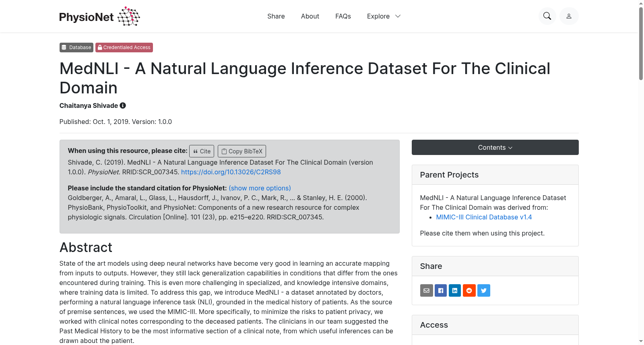The image size is (644, 345).
Task: Open the Share nav item
Action: pos(276,16)
